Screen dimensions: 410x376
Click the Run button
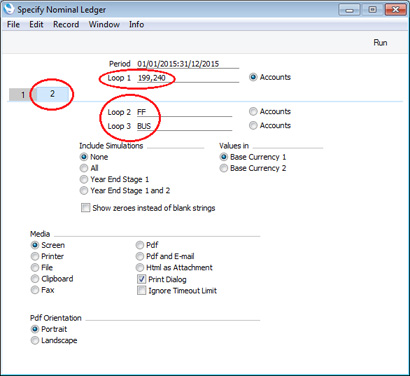point(380,43)
